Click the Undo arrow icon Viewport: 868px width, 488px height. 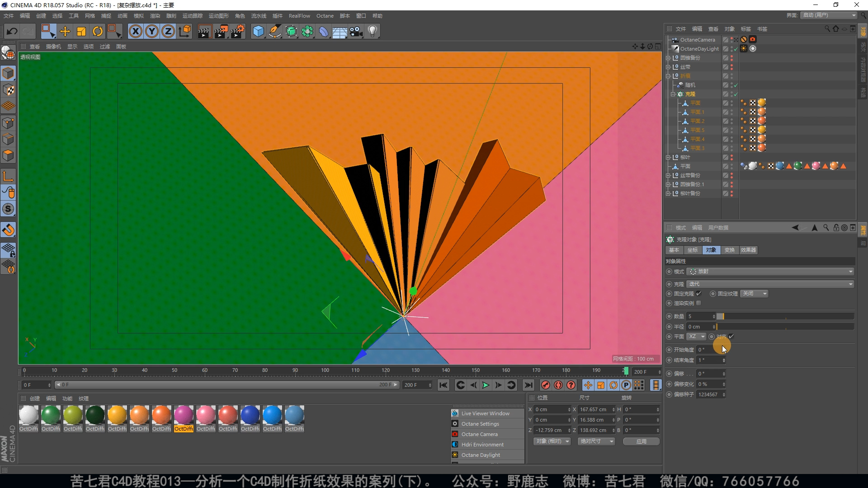[12, 31]
